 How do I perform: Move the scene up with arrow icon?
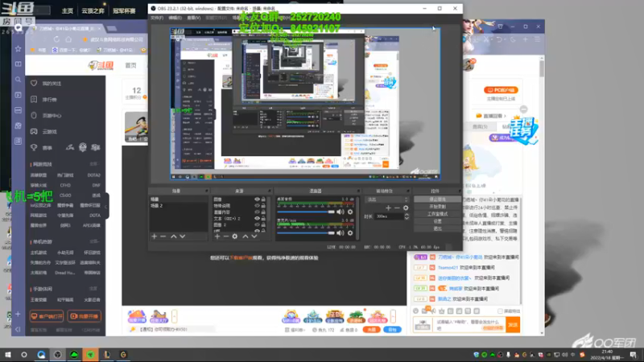(174, 237)
